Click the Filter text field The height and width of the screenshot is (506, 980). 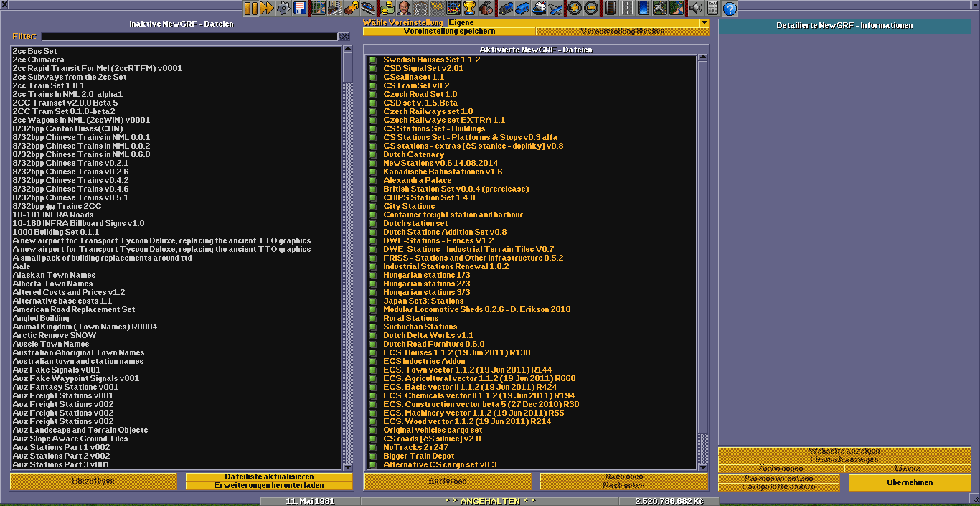click(189, 37)
